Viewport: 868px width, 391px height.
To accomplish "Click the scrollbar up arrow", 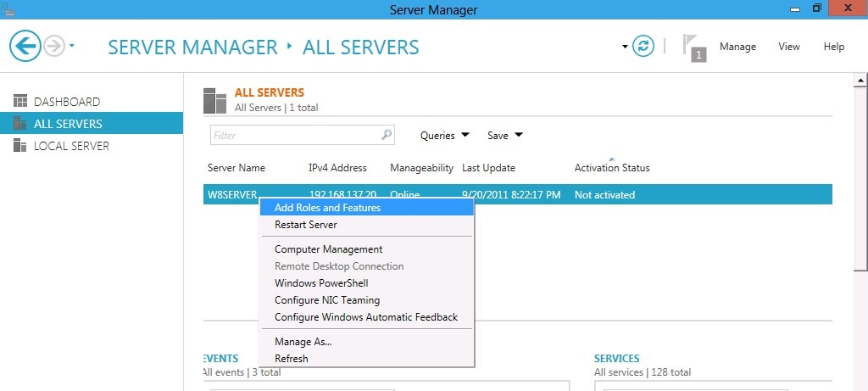I will 861,81.
